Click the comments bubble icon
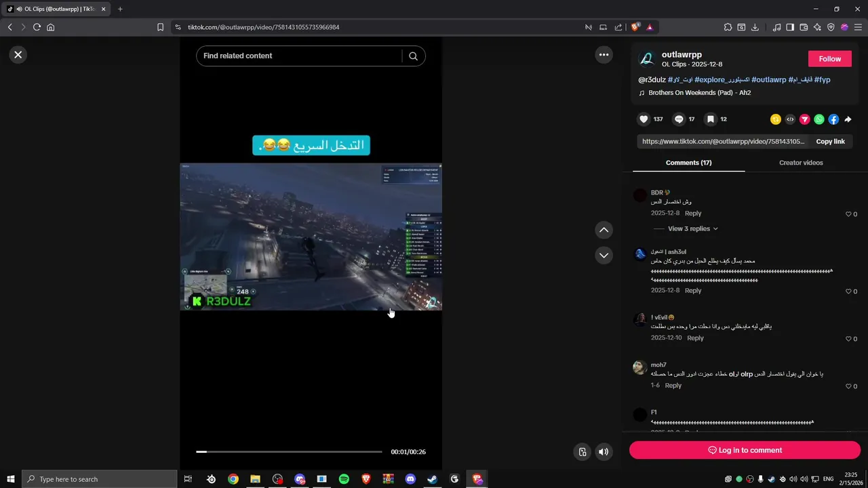The width and height of the screenshot is (868, 488). [679, 119]
